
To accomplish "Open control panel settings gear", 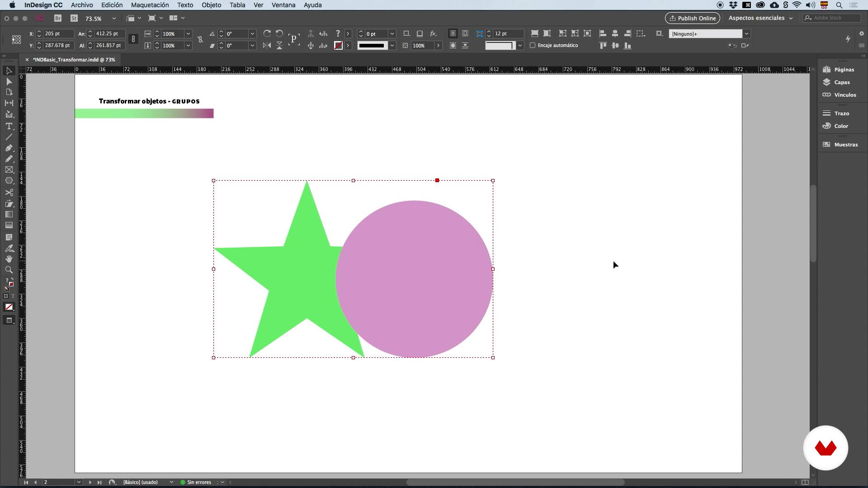I will point(861,34).
